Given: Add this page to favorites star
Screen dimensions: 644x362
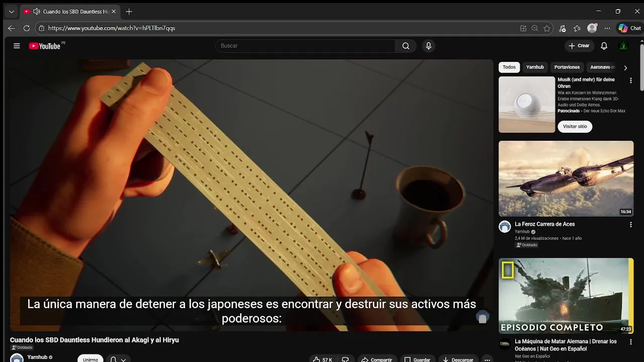Looking at the screenshot, I should (x=547, y=28).
